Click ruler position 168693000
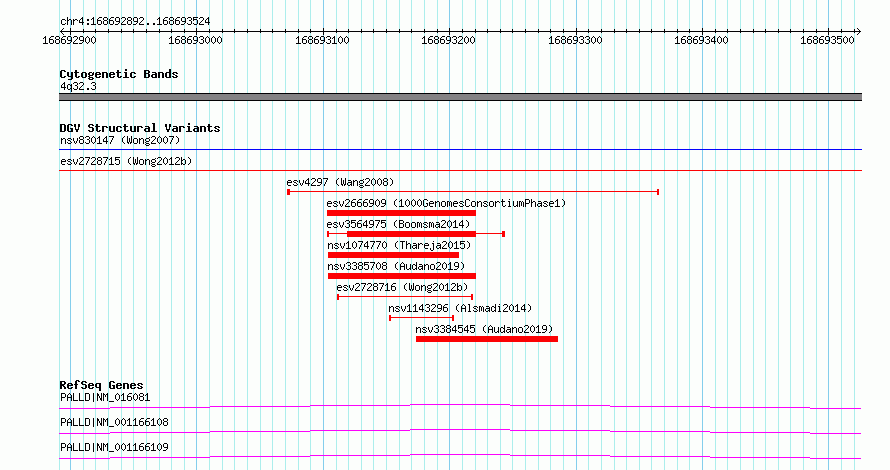Viewport: 890px width, 470px height. tap(195, 40)
